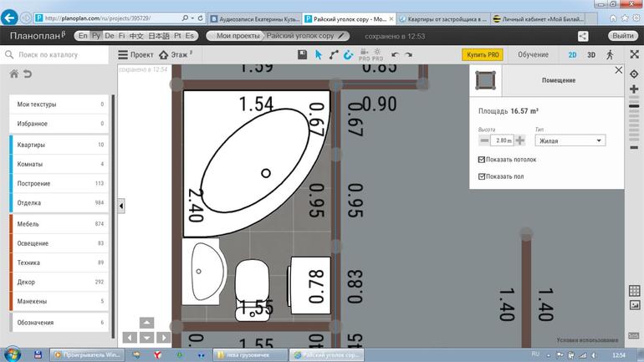The height and width of the screenshot is (362, 644).
Task: Click the Купить PRO button
Action: point(483,54)
